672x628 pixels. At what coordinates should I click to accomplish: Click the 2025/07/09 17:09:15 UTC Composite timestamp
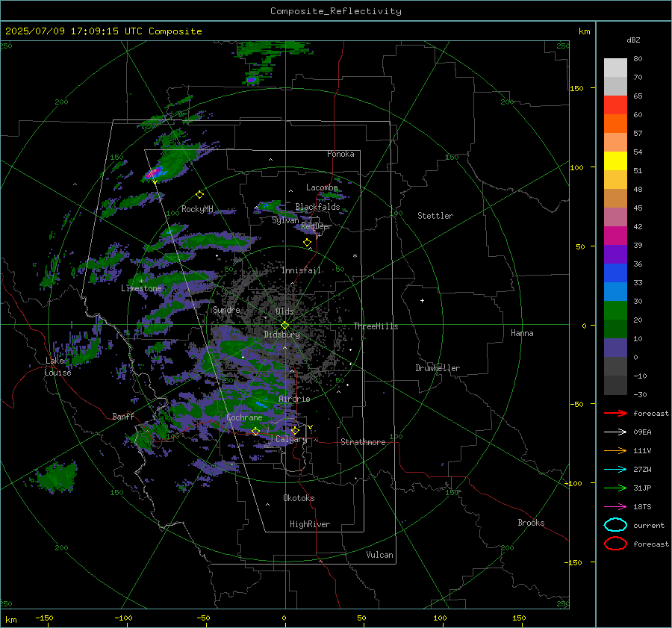(103, 31)
